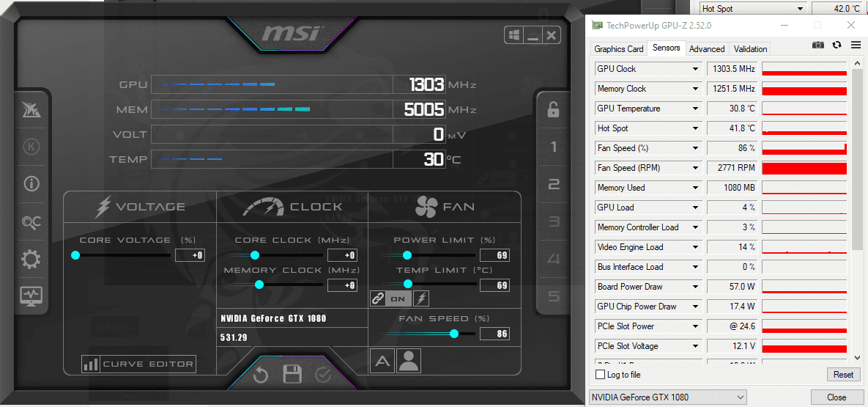868x407 pixels.
Task: Enable the Log to file checkbox
Action: 600,375
